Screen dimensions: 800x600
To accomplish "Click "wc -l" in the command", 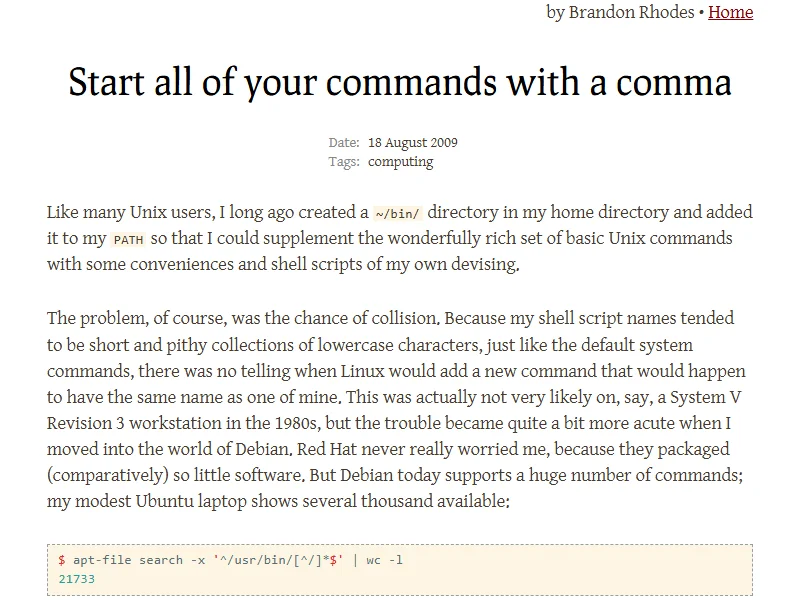I will [x=384, y=560].
